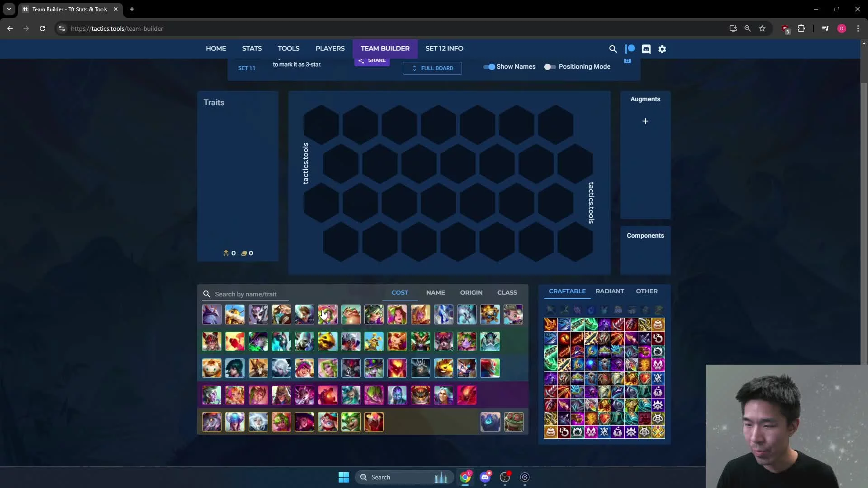Open the TEAM BUILDER page tab

coord(385,48)
